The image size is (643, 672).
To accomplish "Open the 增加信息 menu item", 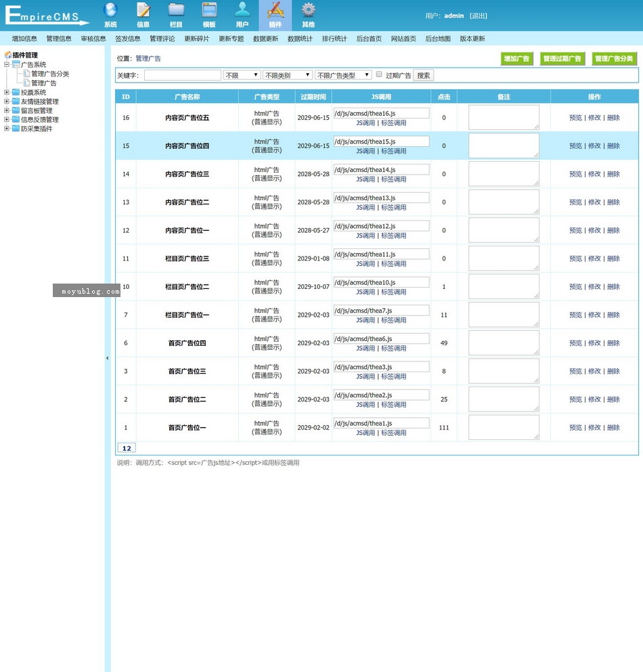I will tap(24, 39).
